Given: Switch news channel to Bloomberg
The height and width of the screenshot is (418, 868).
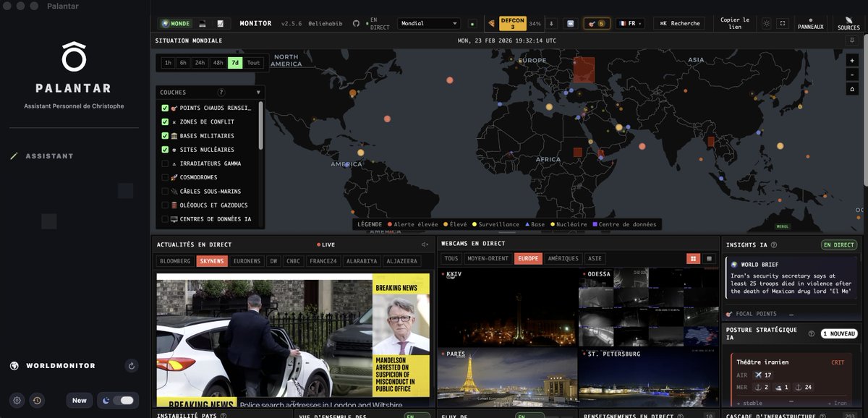Looking at the screenshot, I should (x=175, y=261).
